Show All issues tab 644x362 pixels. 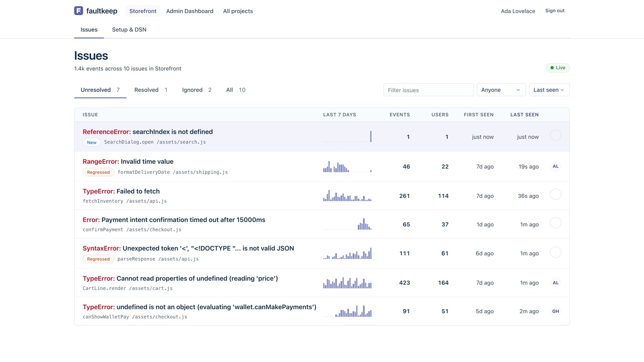click(235, 90)
